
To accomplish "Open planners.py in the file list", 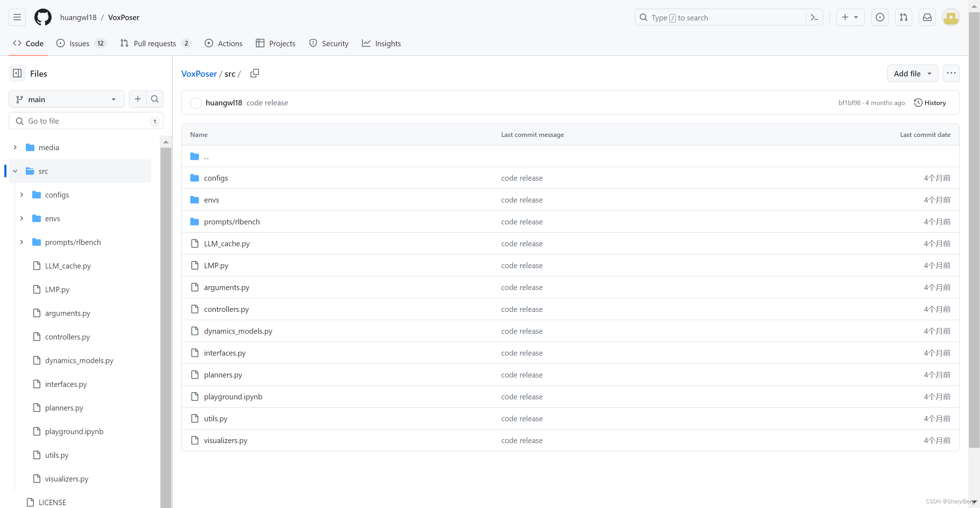I will (x=223, y=375).
